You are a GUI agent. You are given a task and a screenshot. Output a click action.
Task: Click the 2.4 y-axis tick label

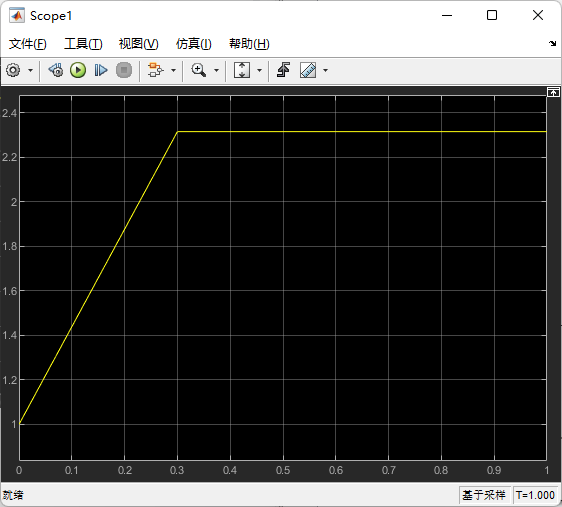[9, 113]
